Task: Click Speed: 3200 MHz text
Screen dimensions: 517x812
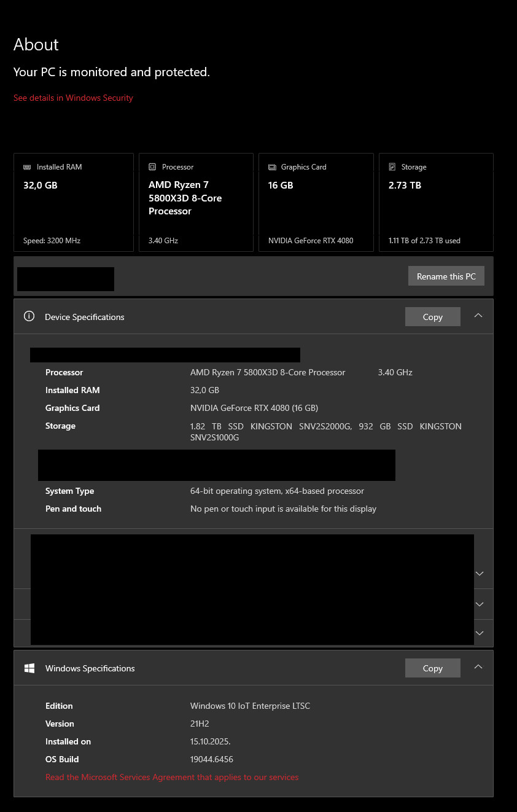Action: (x=52, y=241)
